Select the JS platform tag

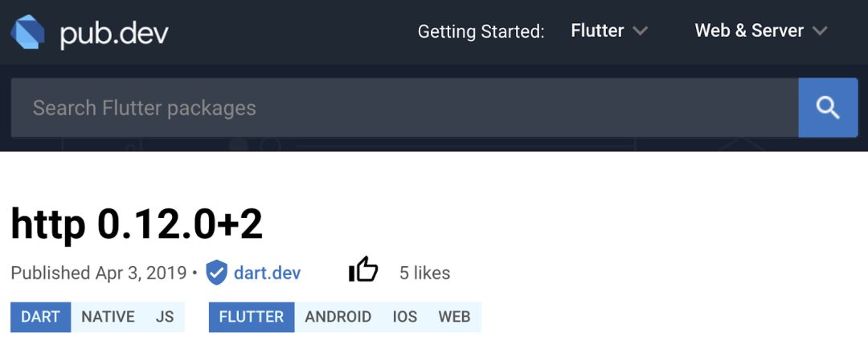[165, 317]
